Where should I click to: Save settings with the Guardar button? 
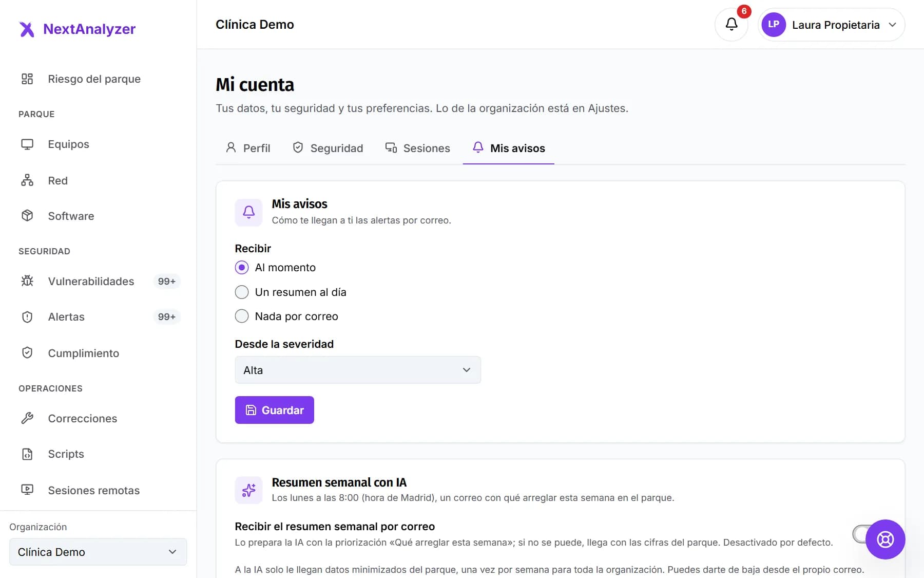tap(274, 410)
